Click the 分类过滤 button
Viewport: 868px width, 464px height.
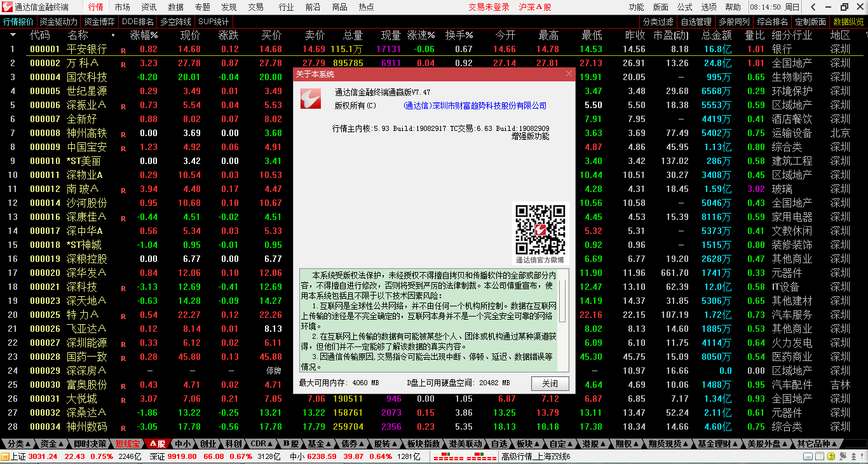tap(658, 21)
